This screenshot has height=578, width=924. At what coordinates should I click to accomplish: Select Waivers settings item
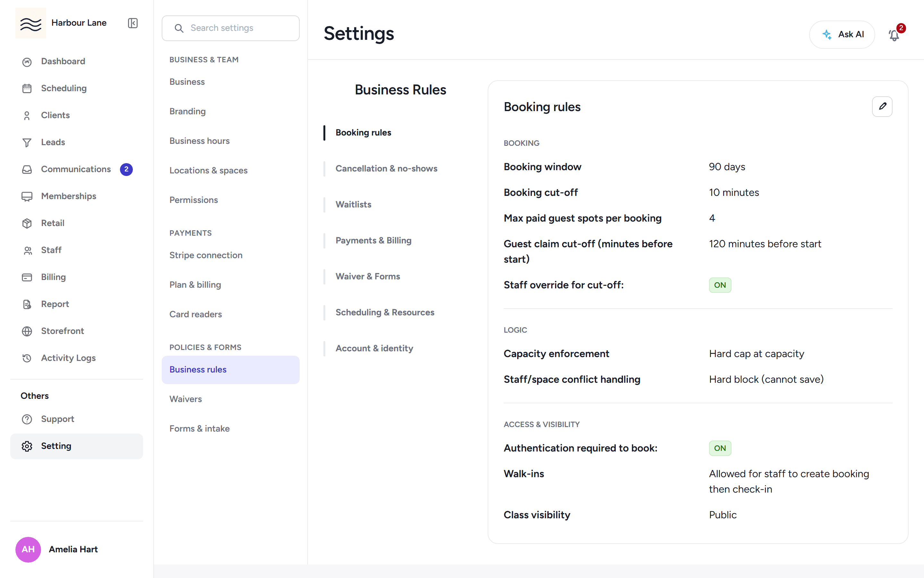[x=231, y=399]
